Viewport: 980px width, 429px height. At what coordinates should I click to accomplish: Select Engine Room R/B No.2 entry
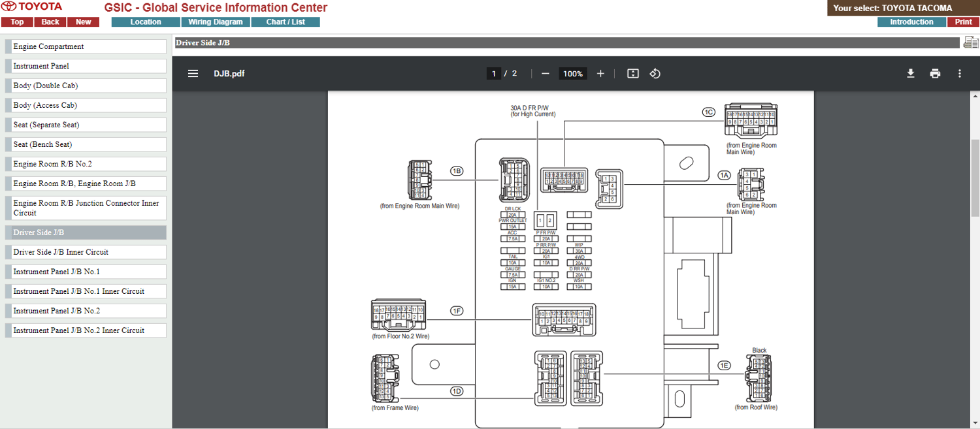pos(86,164)
